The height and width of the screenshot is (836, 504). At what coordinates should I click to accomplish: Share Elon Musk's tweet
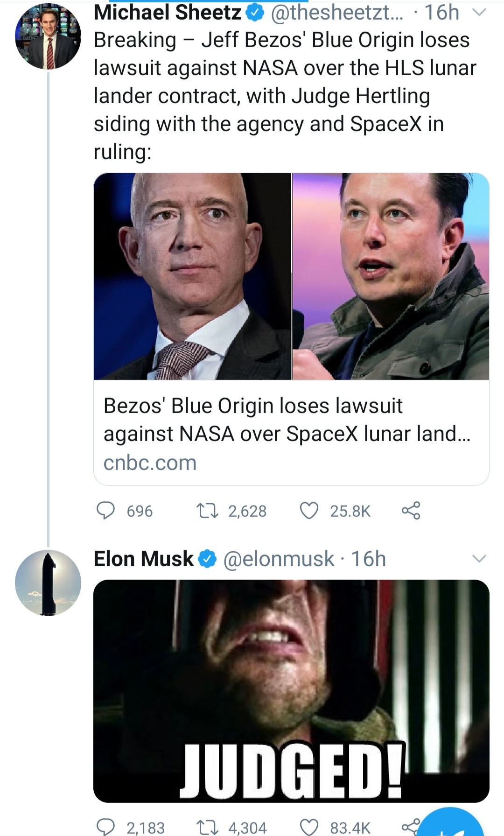point(410,827)
